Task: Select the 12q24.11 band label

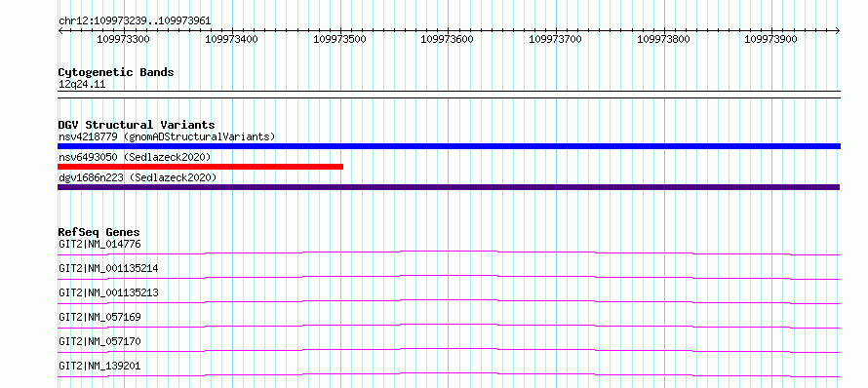Action: click(82, 85)
